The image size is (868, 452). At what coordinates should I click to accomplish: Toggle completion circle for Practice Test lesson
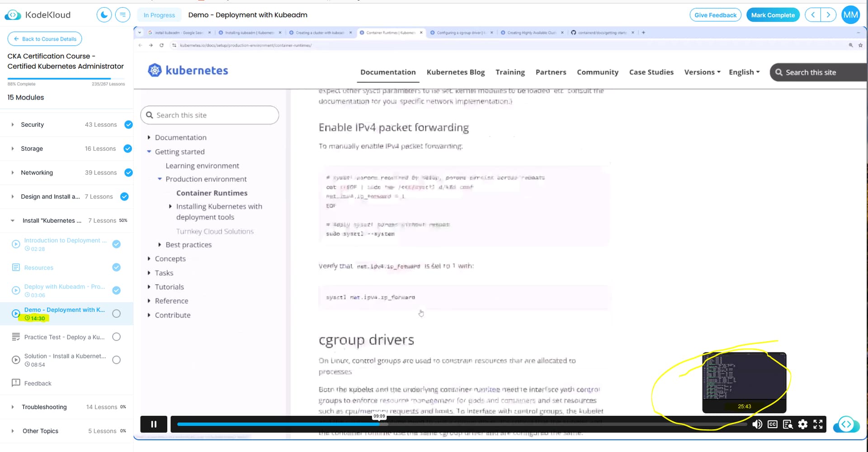(x=116, y=337)
